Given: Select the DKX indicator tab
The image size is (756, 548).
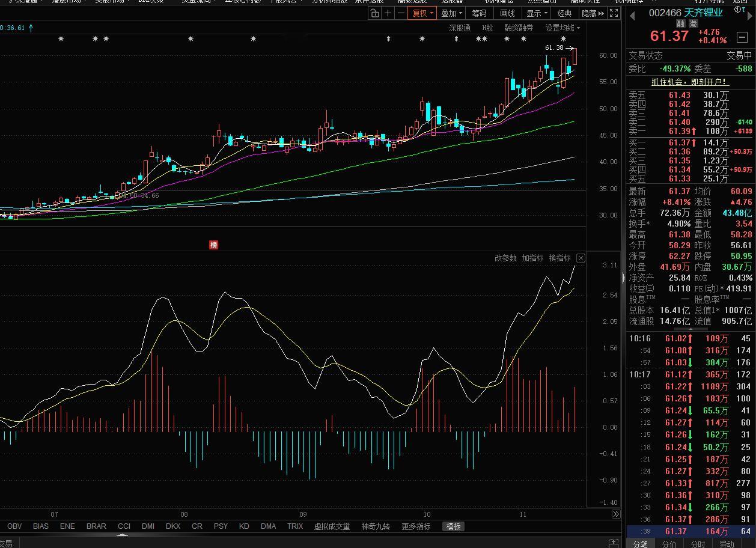Looking at the screenshot, I should click(x=172, y=526).
